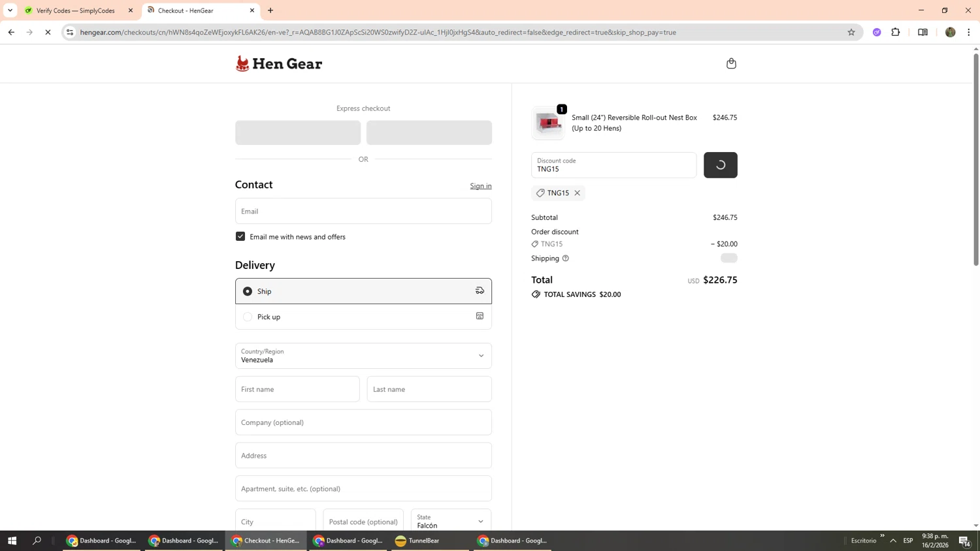Click the second express checkout button
Image resolution: width=980 pixels, height=551 pixels.
pos(429,133)
